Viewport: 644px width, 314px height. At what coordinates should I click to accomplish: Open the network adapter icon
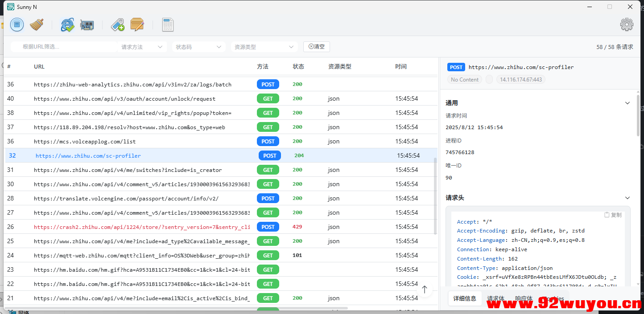pyautogui.click(x=87, y=24)
